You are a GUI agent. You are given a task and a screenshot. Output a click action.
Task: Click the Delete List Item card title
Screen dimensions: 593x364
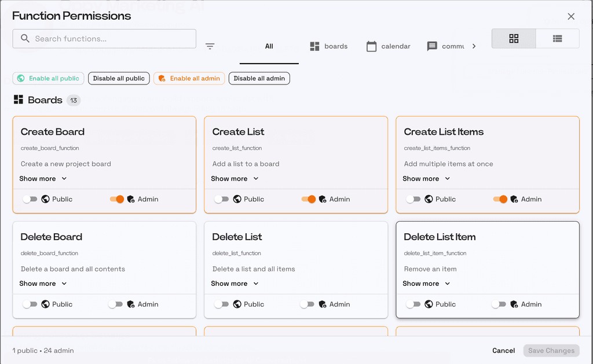point(440,237)
